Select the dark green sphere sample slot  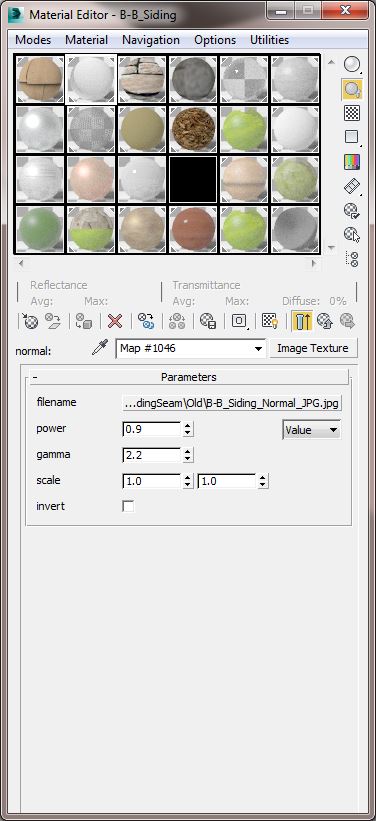[40, 229]
